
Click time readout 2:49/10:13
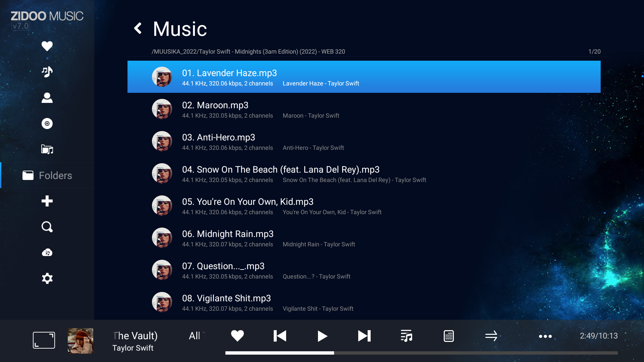pos(599,336)
